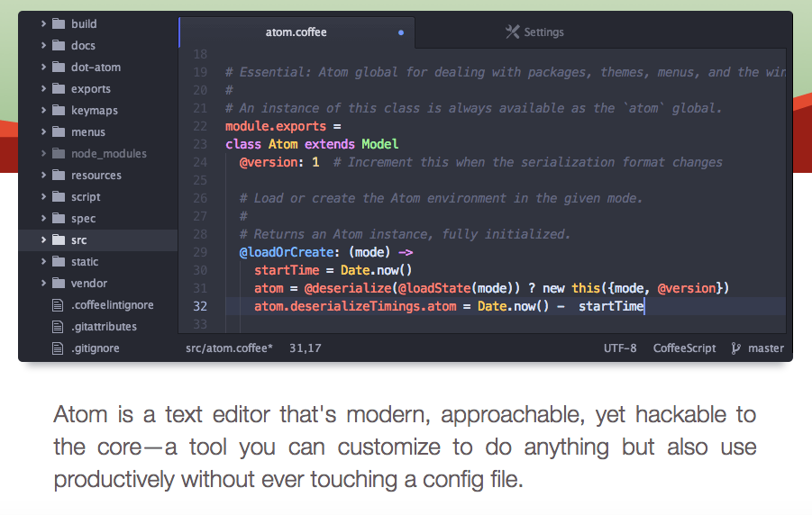Expand the spec folder chevron

pos(43,219)
